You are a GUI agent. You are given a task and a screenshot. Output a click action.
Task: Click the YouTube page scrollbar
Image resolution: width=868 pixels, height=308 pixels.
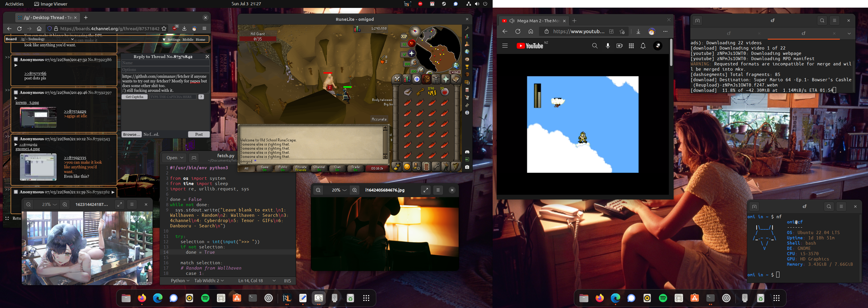(x=671, y=52)
